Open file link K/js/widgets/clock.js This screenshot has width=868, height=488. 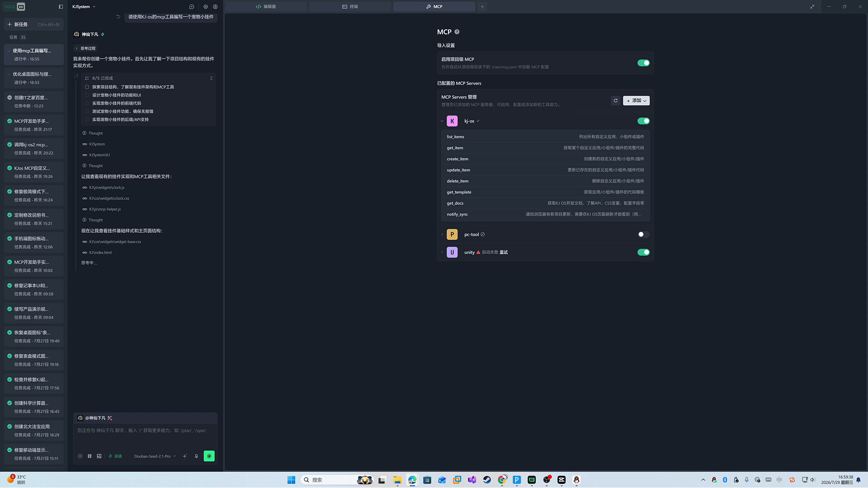point(107,188)
